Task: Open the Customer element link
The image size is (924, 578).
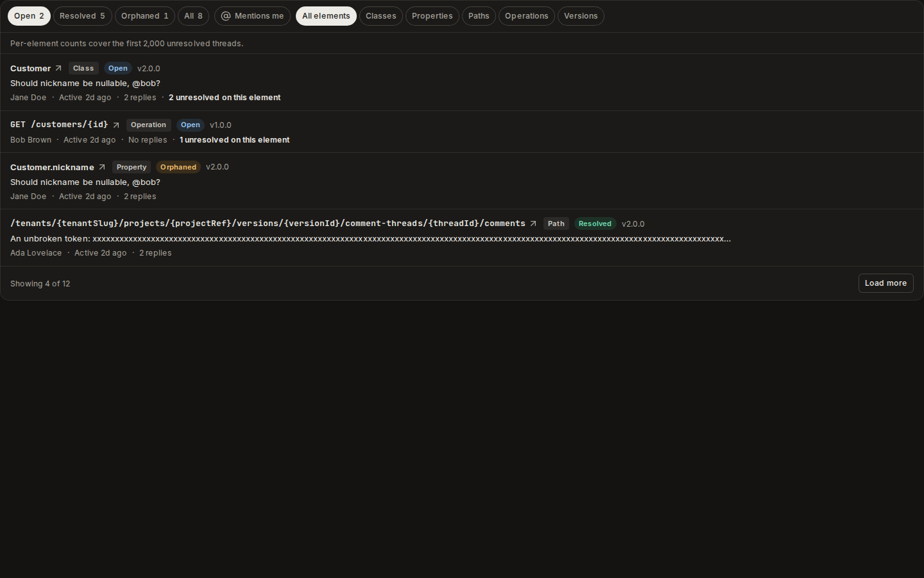Action: pos(30,69)
